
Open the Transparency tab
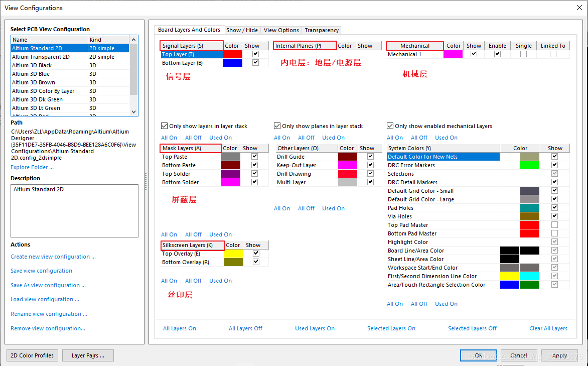(x=322, y=30)
